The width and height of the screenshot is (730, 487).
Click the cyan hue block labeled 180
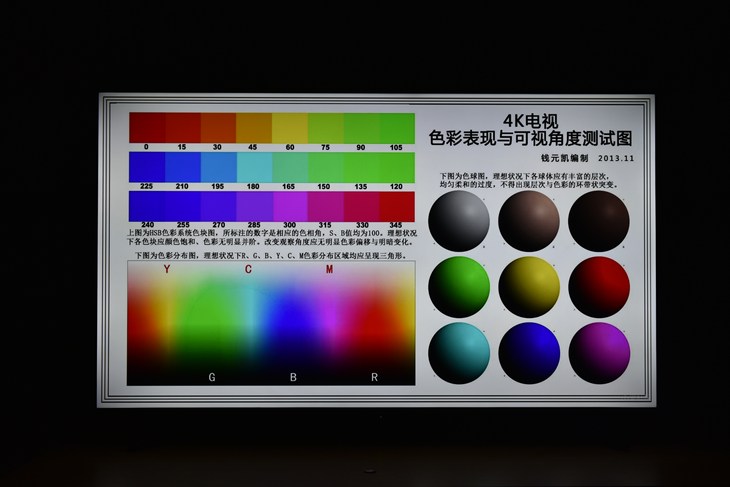[254, 167]
